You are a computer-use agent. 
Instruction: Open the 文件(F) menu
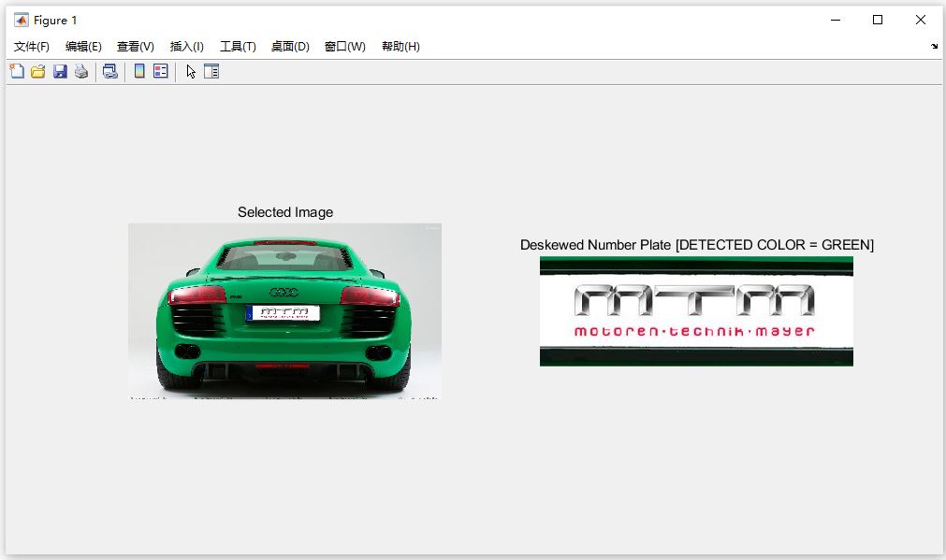[x=32, y=47]
